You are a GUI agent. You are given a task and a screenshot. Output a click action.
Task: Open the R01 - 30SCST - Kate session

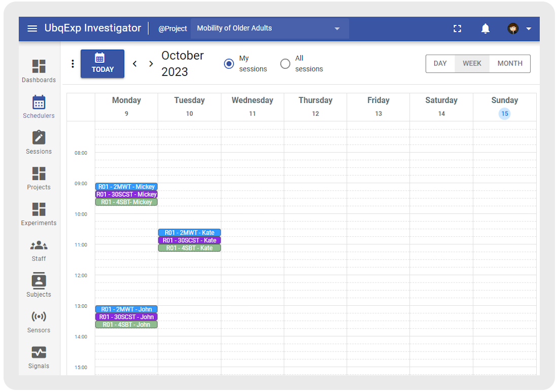click(x=189, y=240)
